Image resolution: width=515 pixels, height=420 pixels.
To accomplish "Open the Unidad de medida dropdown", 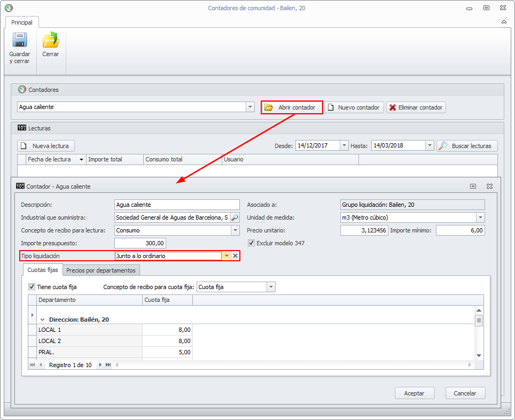I will pos(480,217).
